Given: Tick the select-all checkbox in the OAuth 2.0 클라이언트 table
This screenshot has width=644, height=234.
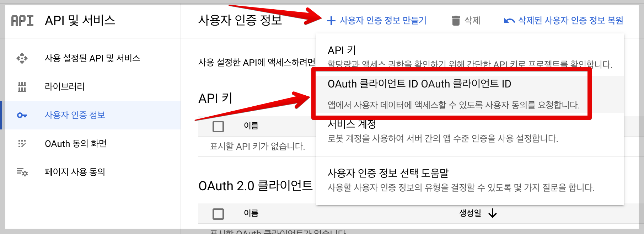Looking at the screenshot, I should click(x=218, y=214).
